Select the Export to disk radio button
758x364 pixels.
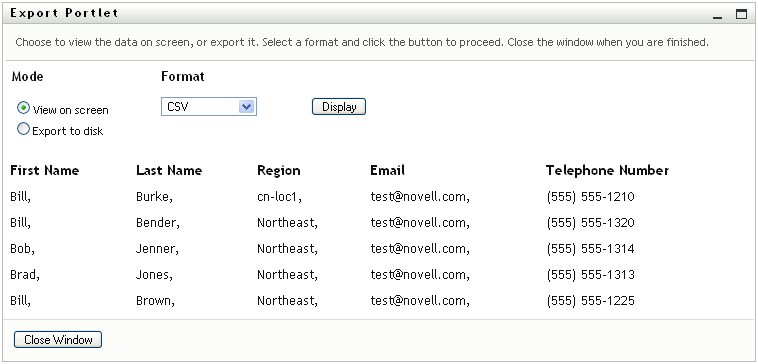click(23, 129)
